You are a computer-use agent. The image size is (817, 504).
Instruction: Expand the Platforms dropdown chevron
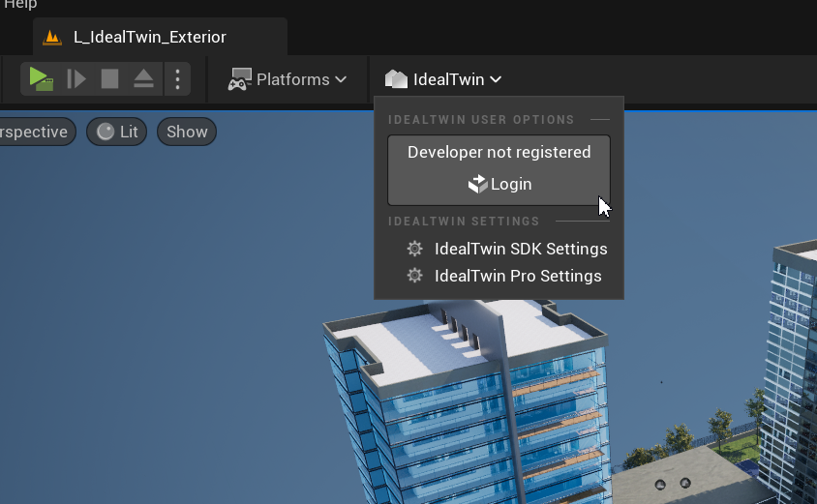pos(341,79)
